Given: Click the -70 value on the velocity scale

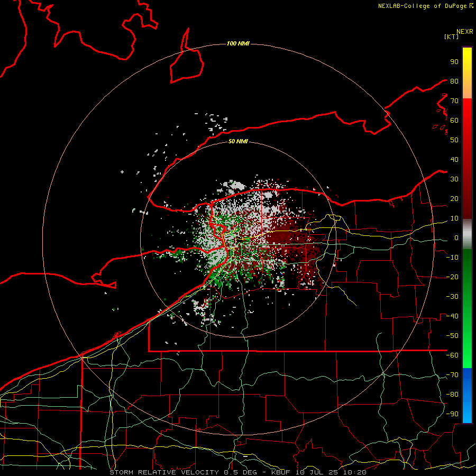Looking at the screenshot, I should (x=452, y=375).
